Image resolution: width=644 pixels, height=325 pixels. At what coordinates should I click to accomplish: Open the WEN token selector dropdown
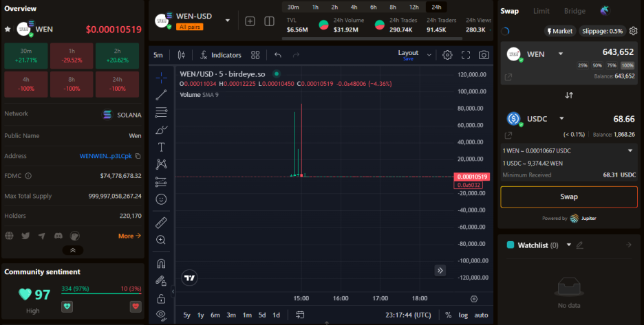[561, 54]
